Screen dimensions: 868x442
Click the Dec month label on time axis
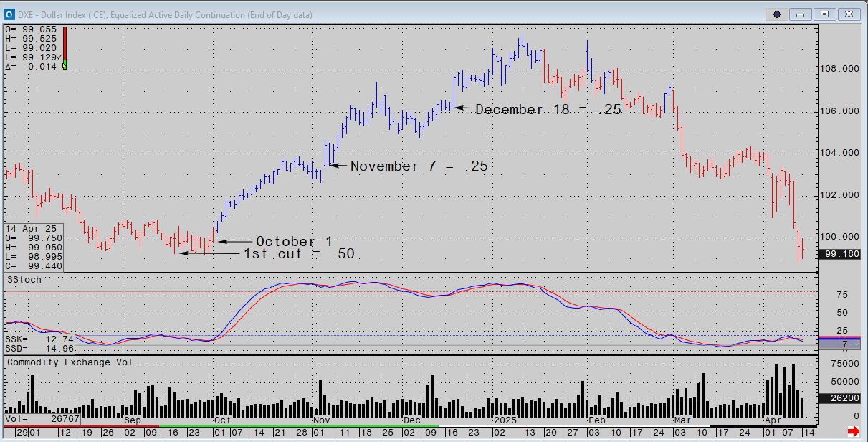412,420
